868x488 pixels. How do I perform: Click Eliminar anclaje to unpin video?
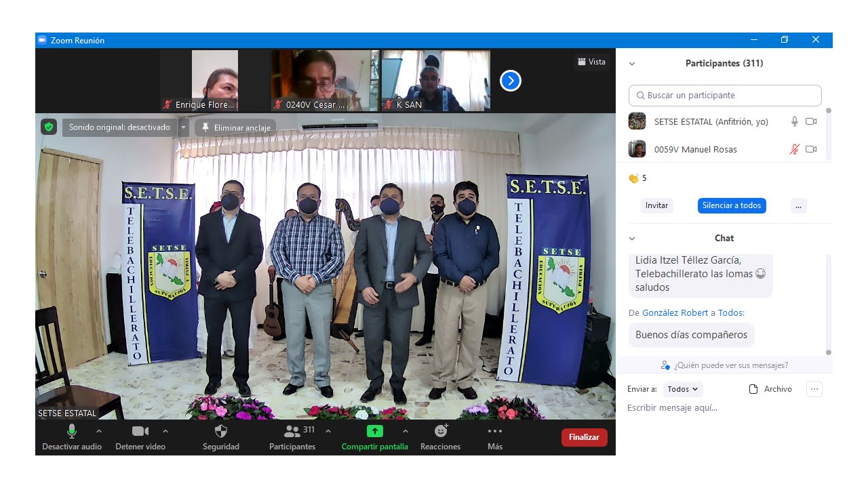pyautogui.click(x=236, y=127)
